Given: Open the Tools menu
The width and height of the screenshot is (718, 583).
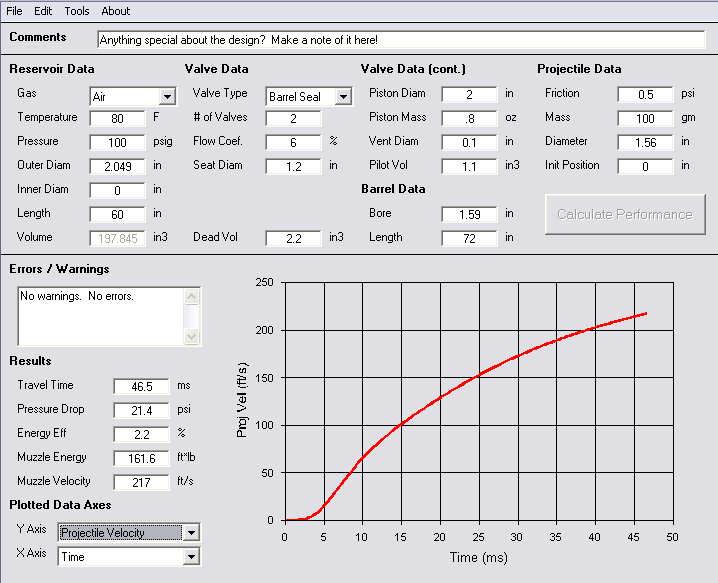Looking at the screenshot, I should click(x=77, y=11).
